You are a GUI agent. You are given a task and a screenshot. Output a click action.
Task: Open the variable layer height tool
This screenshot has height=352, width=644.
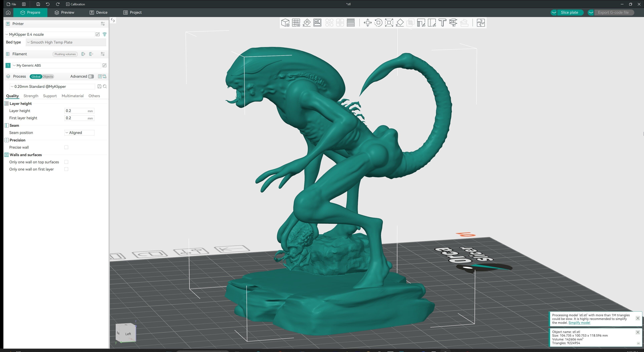pos(351,23)
